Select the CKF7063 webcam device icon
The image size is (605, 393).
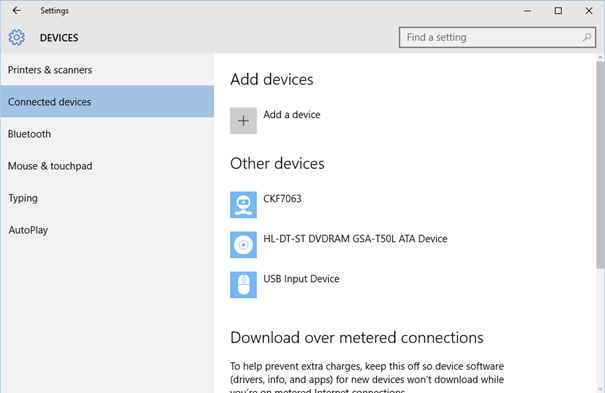pos(243,205)
